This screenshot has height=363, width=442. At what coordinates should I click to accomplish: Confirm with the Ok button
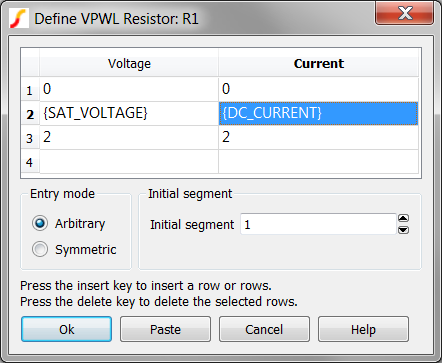[x=66, y=329]
